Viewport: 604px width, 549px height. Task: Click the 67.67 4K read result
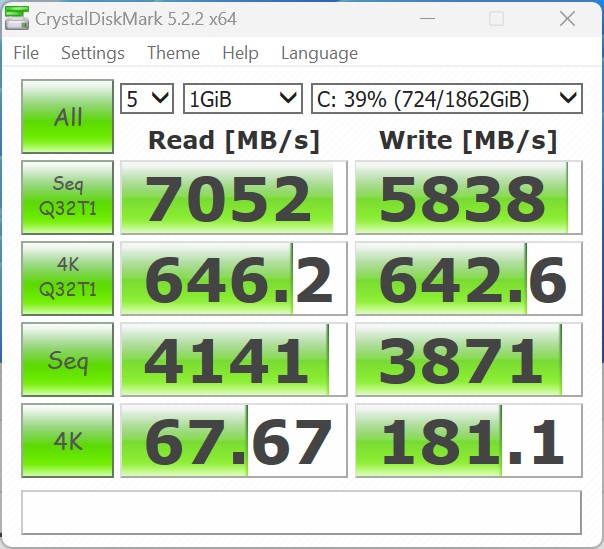point(234,440)
